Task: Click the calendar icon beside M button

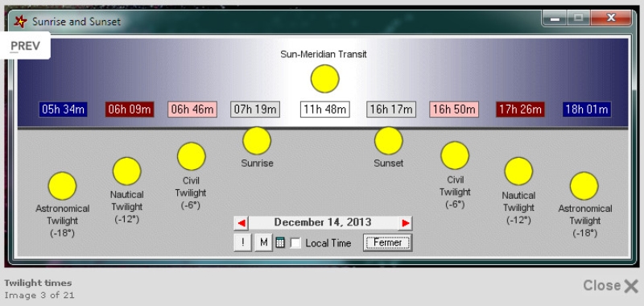Action: 280,242
